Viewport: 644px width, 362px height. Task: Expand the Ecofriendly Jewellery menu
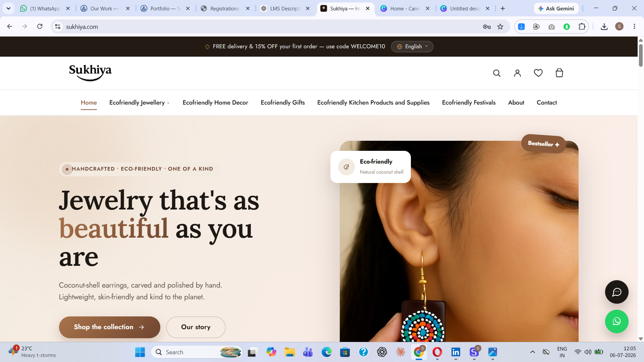pos(139,103)
